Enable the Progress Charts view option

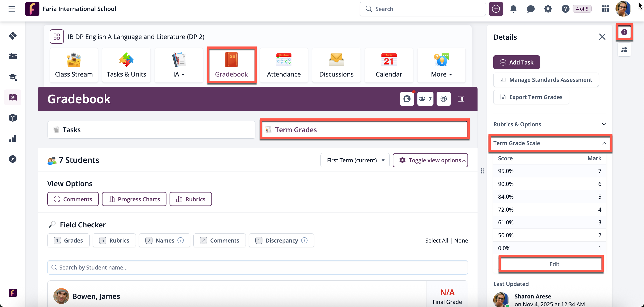click(x=134, y=199)
